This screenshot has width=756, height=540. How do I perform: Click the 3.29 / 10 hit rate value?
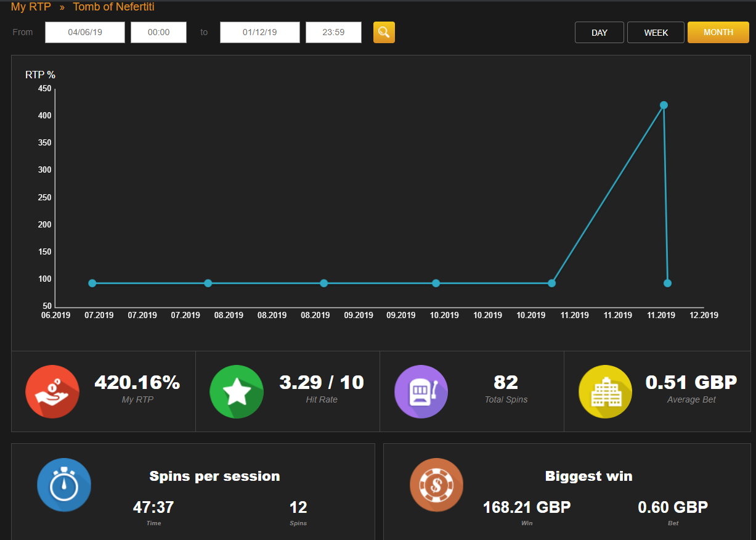pyautogui.click(x=322, y=382)
